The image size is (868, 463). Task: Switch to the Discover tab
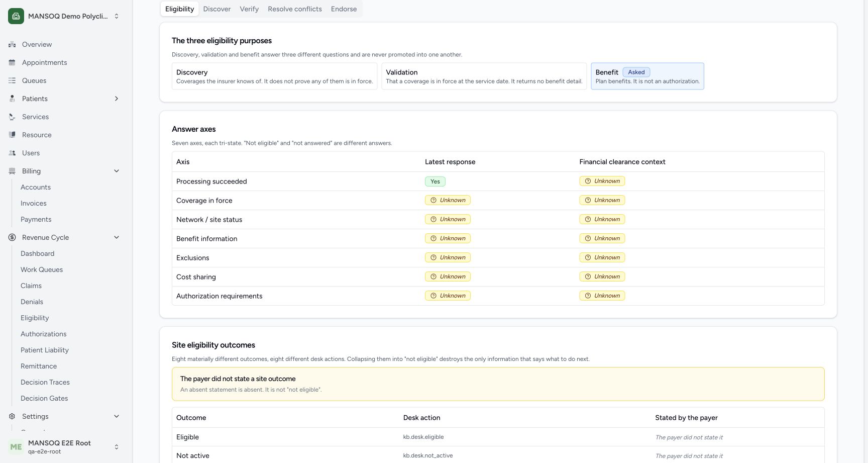click(217, 9)
